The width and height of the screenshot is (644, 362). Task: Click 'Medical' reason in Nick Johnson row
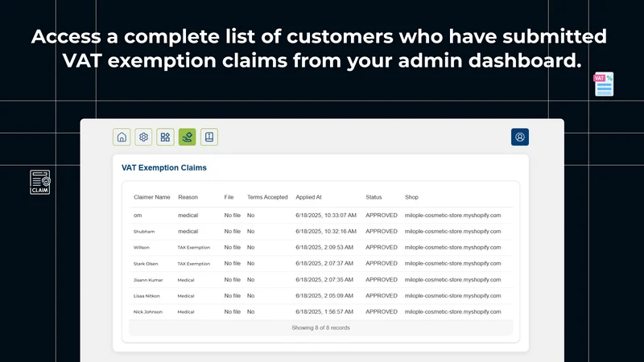[186, 312]
